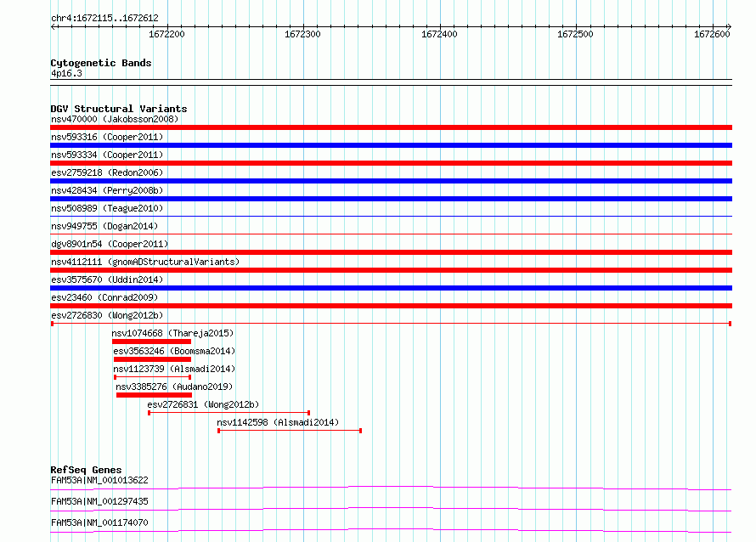Screen dimensions: 756x542
Task: Select the dgv8901n54 (Cooper2011) red bar
Action: (391, 252)
